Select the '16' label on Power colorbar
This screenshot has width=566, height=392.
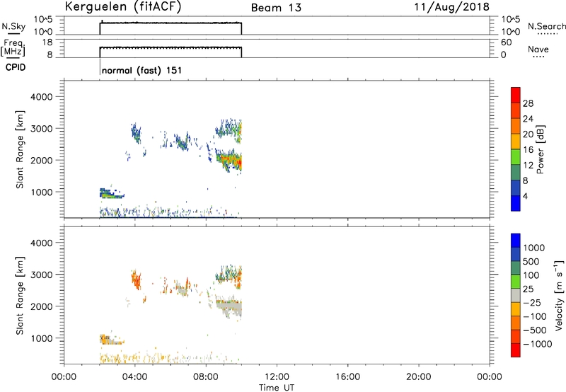[x=528, y=149]
